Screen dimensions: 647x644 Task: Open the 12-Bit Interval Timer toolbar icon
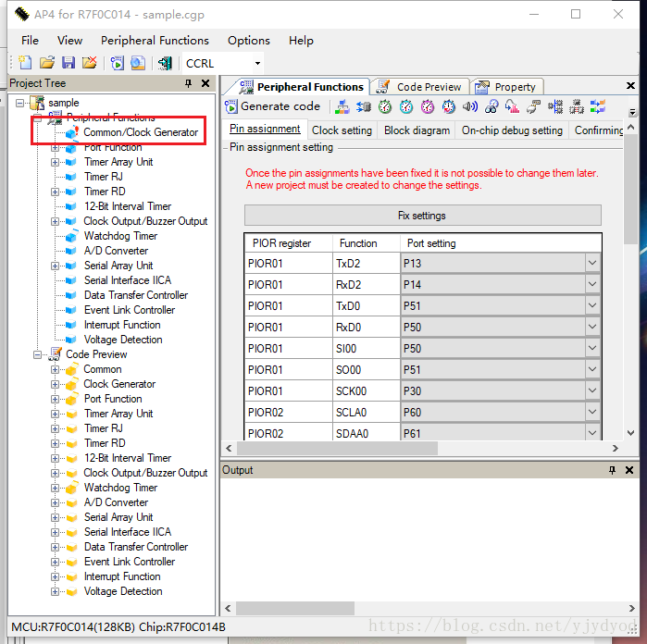pos(449,106)
